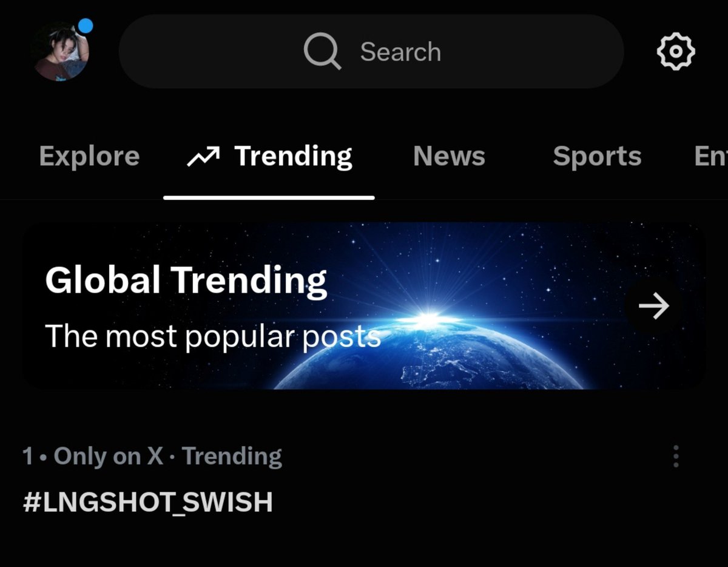Tap "The most popular posts" subtitle
The image size is (728, 567).
tap(213, 336)
